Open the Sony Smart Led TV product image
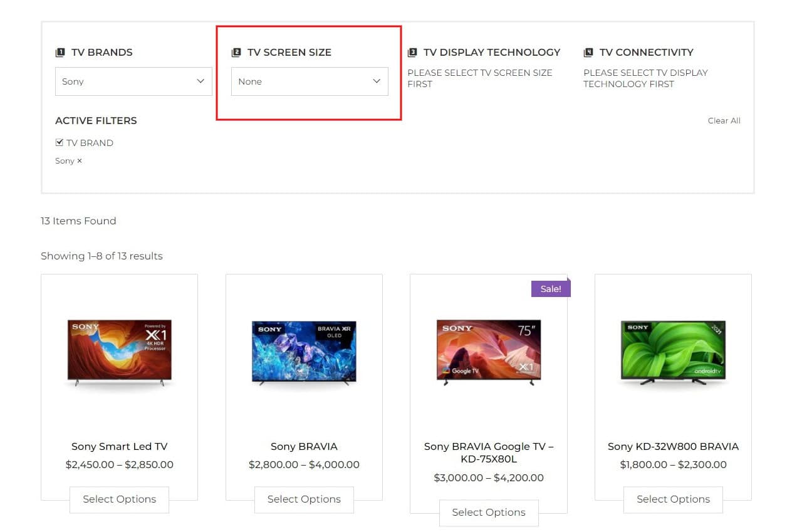This screenshot has width=792, height=532. 120,352
